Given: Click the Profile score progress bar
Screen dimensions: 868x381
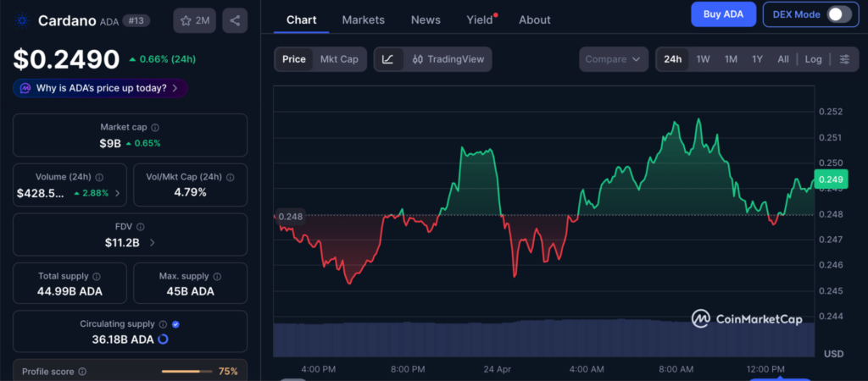Looking at the screenshot, I should [x=186, y=372].
